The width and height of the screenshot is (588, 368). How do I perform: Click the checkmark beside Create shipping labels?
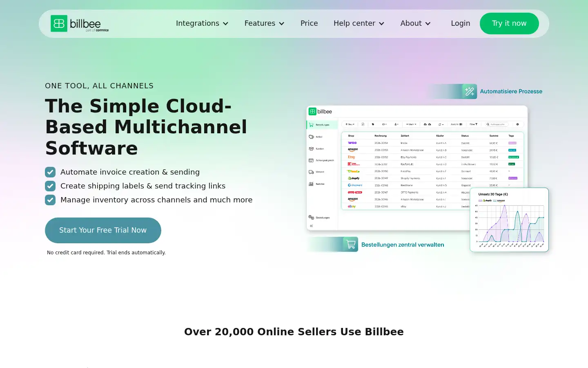pyautogui.click(x=50, y=186)
